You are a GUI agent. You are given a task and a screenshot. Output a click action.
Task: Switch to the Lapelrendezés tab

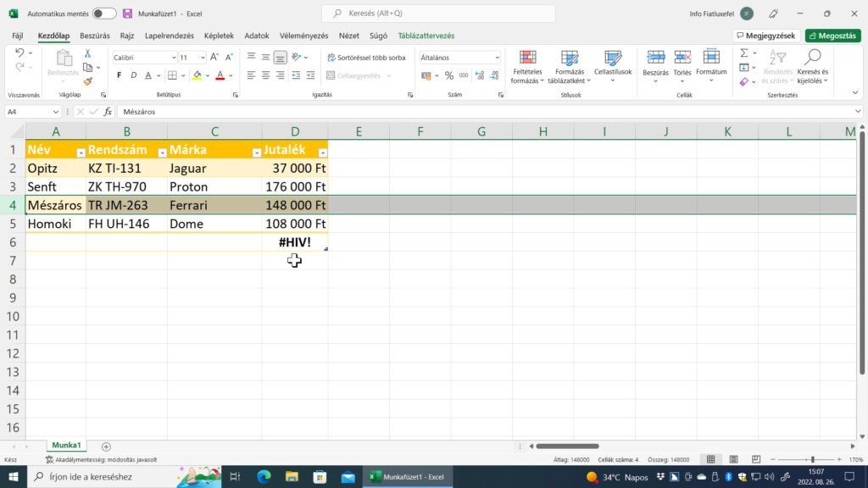pos(170,36)
